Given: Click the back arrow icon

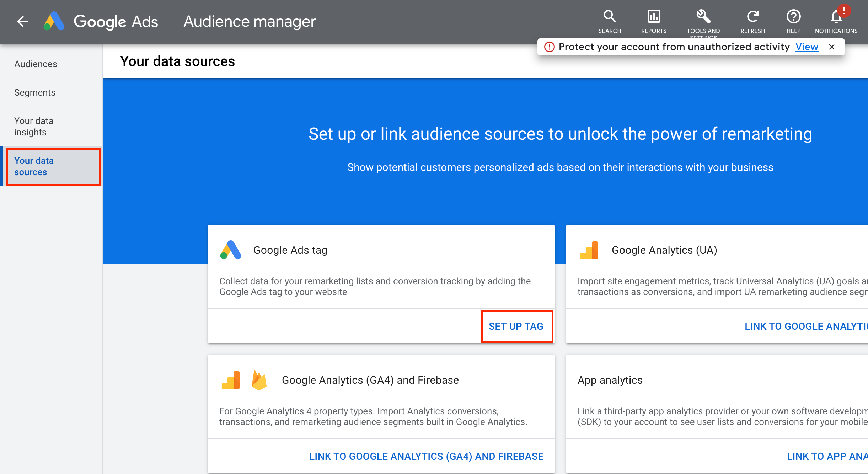Looking at the screenshot, I should (23, 21).
